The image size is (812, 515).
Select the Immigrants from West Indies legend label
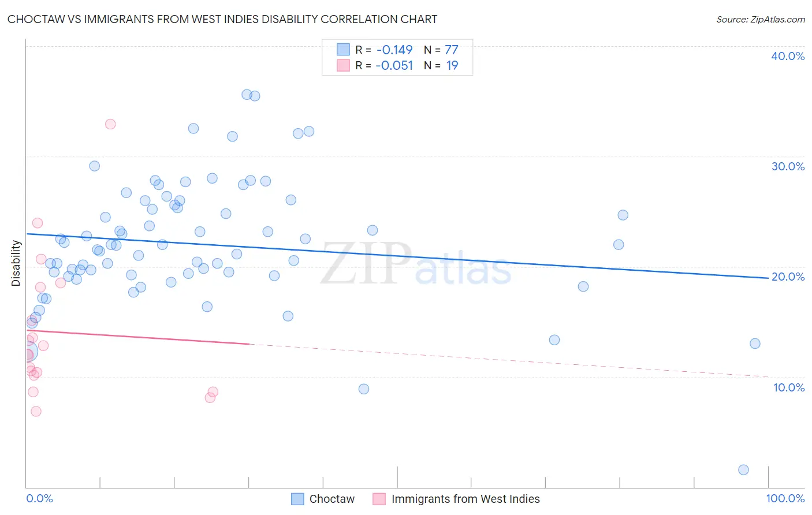pyautogui.click(x=465, y=499)
